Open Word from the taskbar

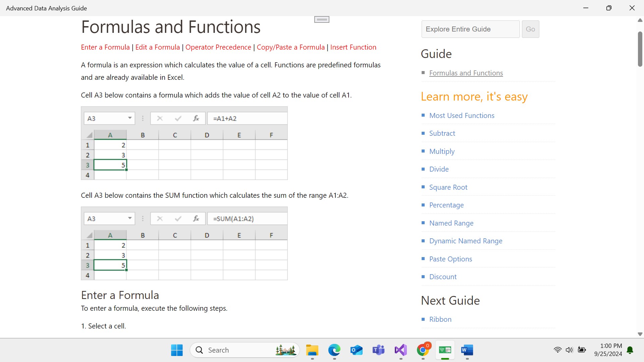click(x=467, y=350)
